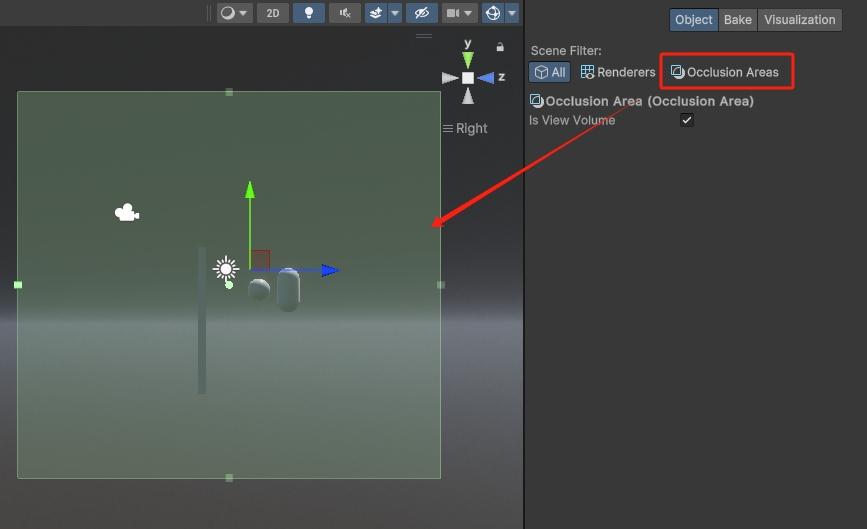This screenshot has height=529, width=867.
Task: Grab the left edge handle of occlusion area
Action: click(18, 285)
